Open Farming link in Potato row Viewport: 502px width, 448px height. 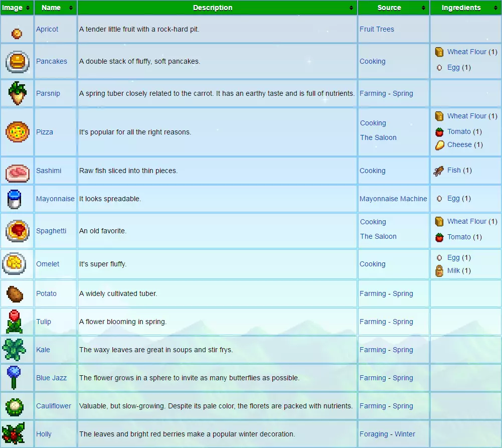point(373,293)
